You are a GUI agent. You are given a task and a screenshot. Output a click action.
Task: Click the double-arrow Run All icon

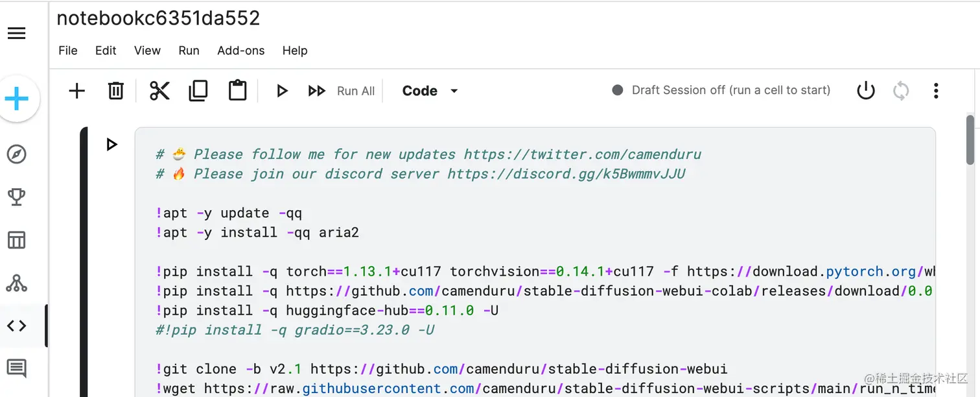pyautogui.click(x=316, y=91)
